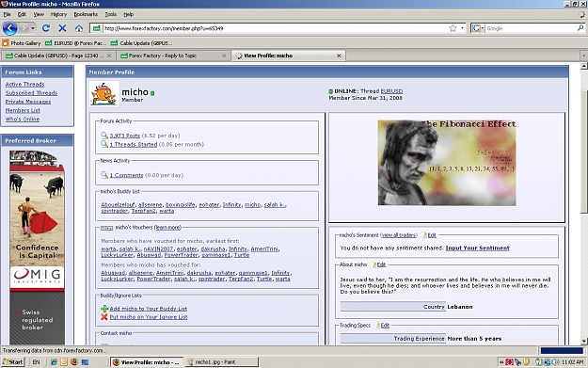This screenshot has height=368, width=588.
Task: Open the EURUSD @ Forex Fac... bookmark
Action: point(76,43)
